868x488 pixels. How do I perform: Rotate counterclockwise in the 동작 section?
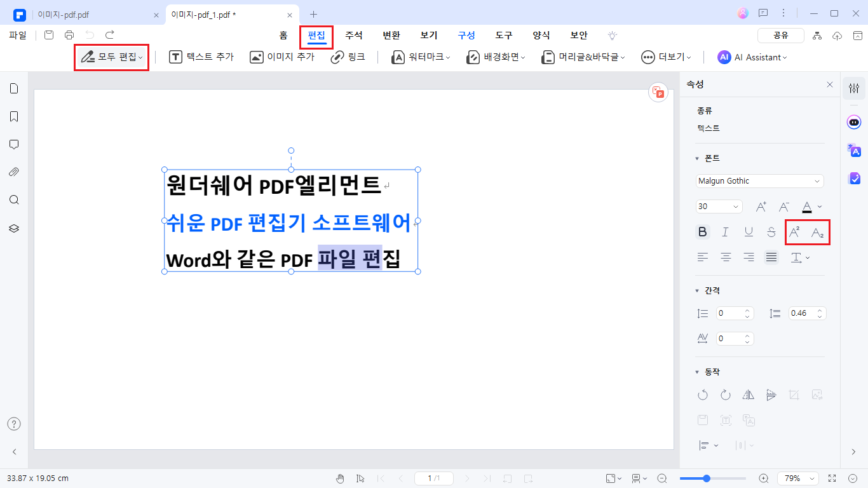click(703, 395)
